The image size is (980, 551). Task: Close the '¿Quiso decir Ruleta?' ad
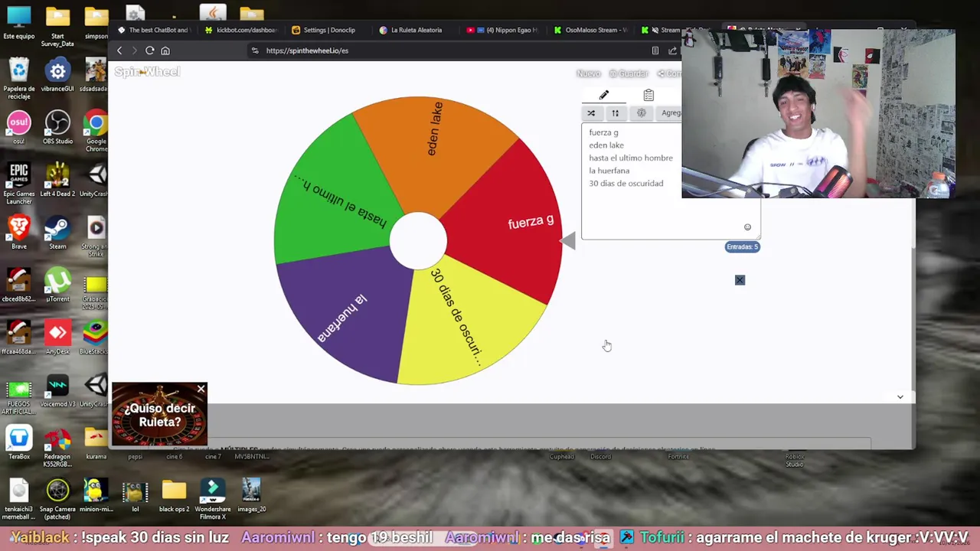click(x=201, y=390)
